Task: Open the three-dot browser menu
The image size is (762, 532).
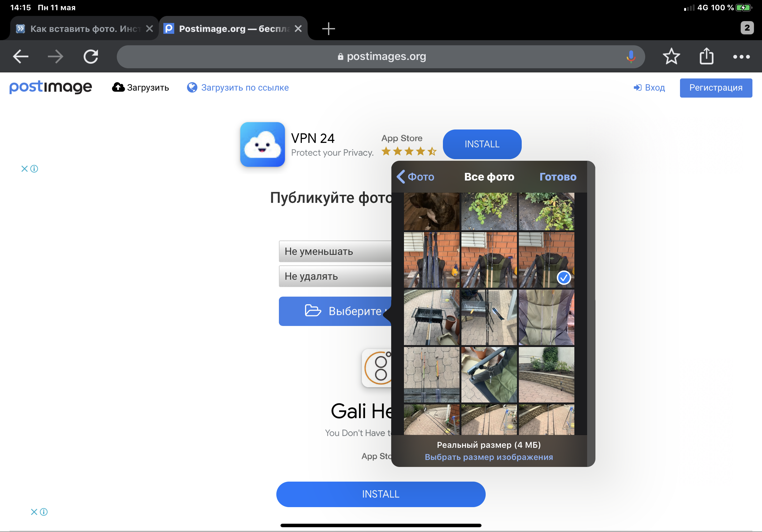Action: point(741,57)
